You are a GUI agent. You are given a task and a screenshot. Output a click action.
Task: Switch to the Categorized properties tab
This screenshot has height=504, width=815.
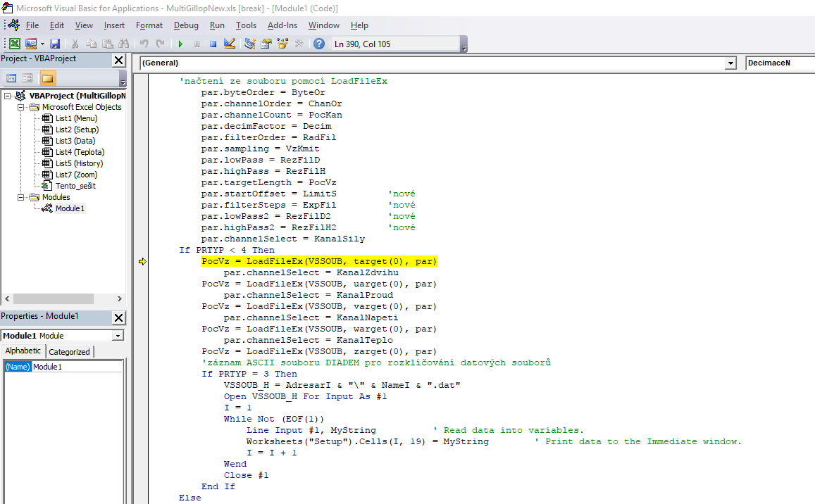click(x=69, y=352)
